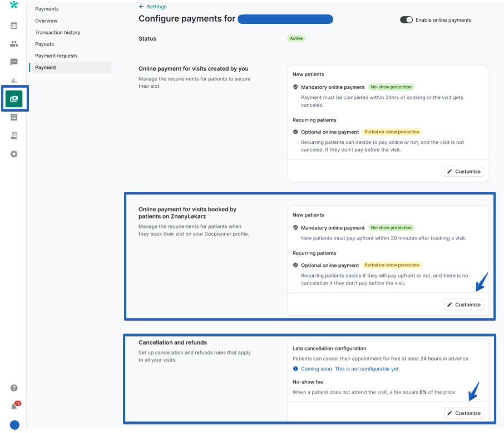Check the notifications bell with red badge
The width and height of the screenshot is (504, 433).
pyautogui.click(x=14, y=406)
